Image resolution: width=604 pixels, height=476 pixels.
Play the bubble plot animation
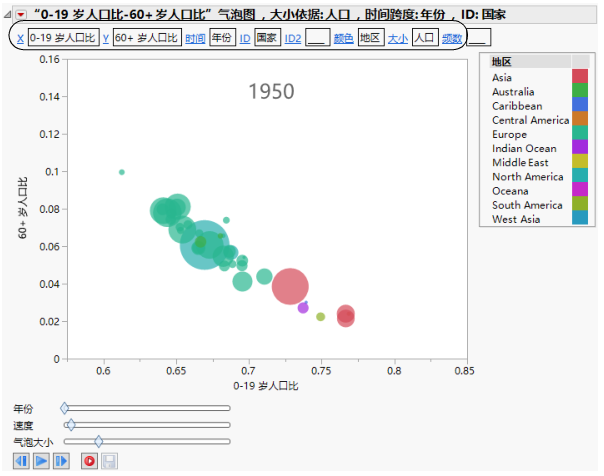click(41, 461)
